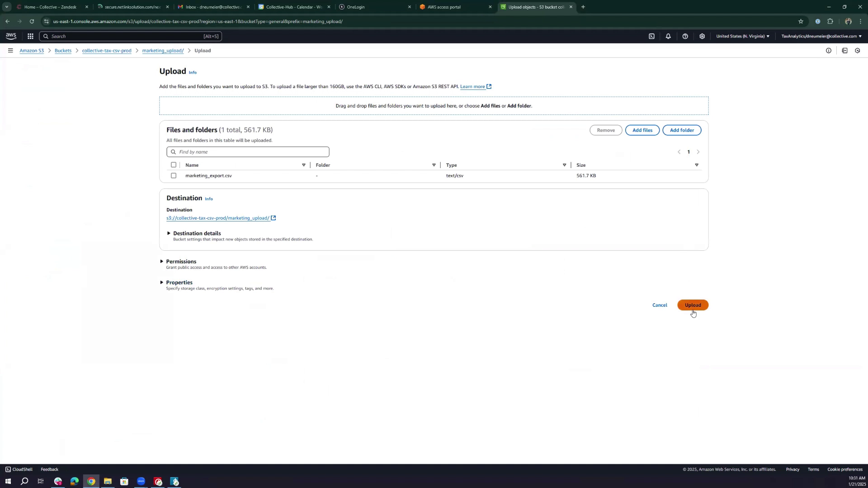Select the marketing_export.csv checkbox
Image resolution: width=868 pixels, height=488 pixels.
pos(174,176)
